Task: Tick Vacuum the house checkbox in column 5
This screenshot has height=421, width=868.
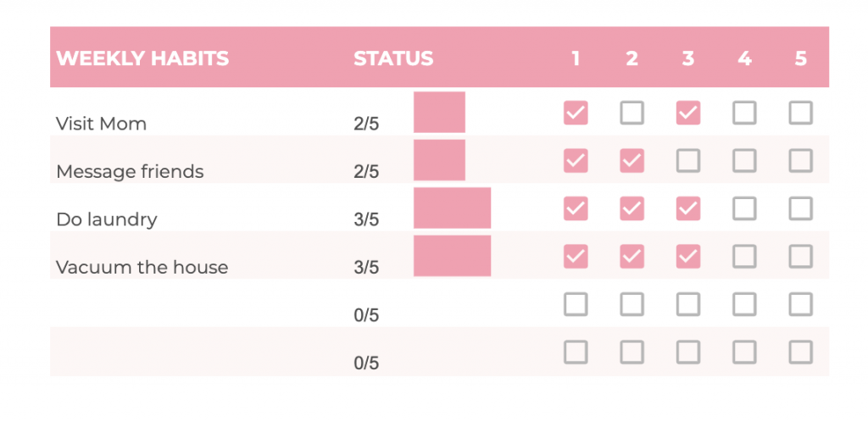Action: point(800,257)
